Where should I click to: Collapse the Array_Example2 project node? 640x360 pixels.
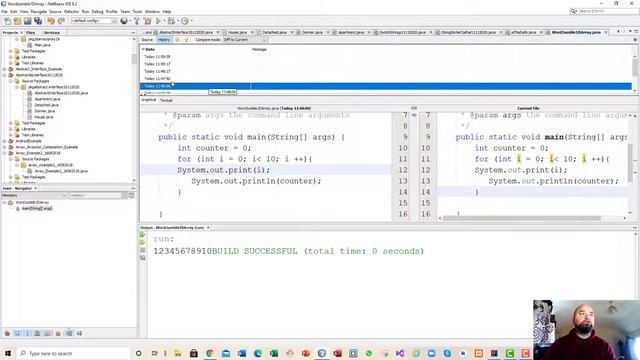(x=5, y=153)
